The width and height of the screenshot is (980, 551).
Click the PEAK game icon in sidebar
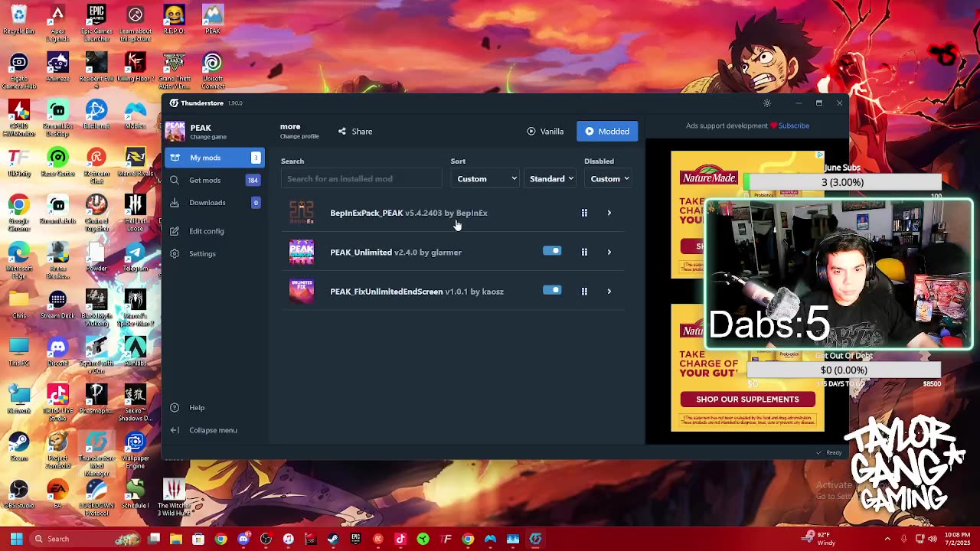(x=175, y=132)
